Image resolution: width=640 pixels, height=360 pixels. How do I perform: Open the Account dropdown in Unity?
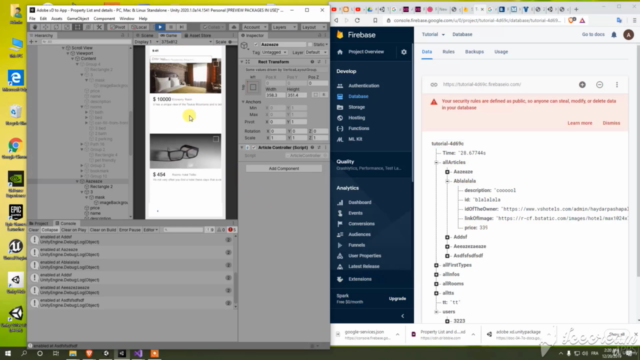(255, 27)
